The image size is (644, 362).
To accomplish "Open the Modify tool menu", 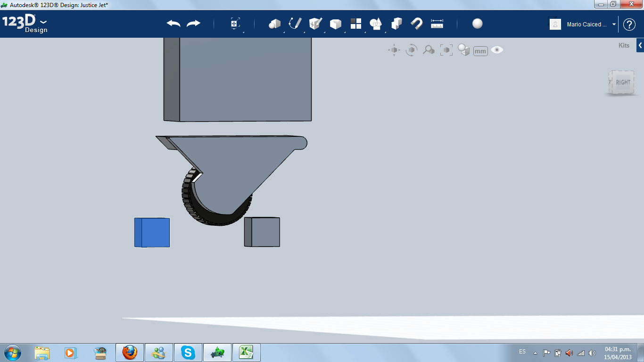I will click(x=335, y=24).
